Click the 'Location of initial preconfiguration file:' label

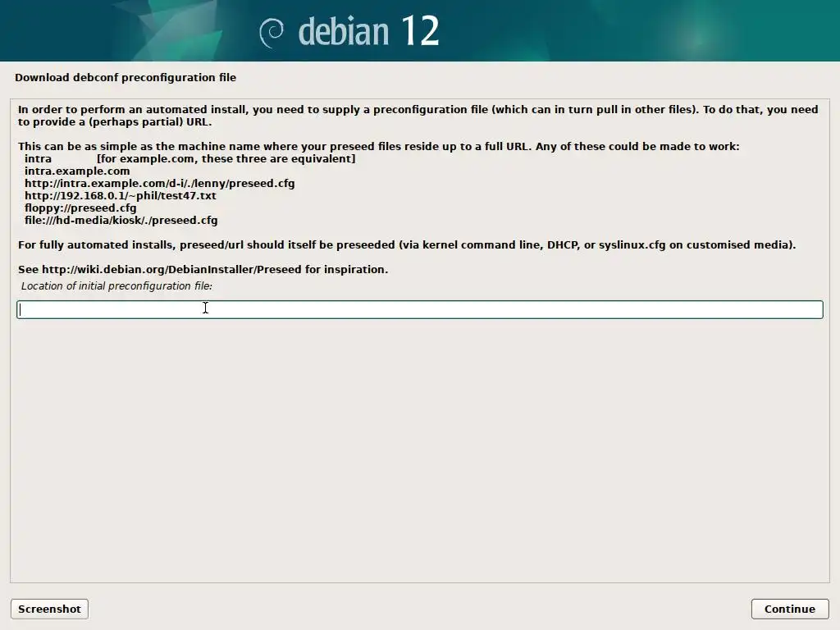tap(116, 286)
